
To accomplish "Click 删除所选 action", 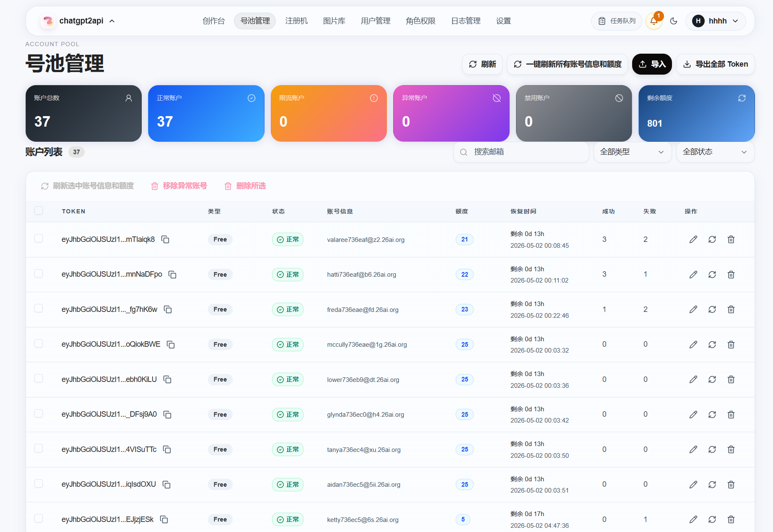I will pyautogui.click(x=245, y=186).
